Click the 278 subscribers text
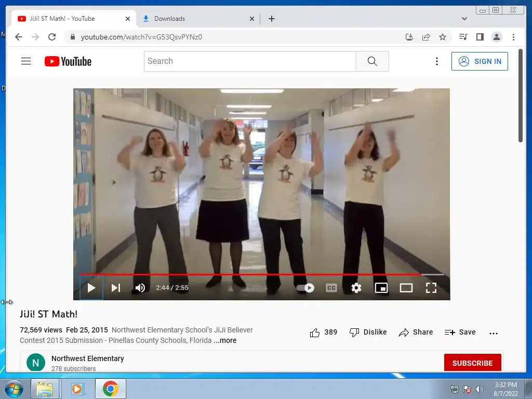 [74, 369]
